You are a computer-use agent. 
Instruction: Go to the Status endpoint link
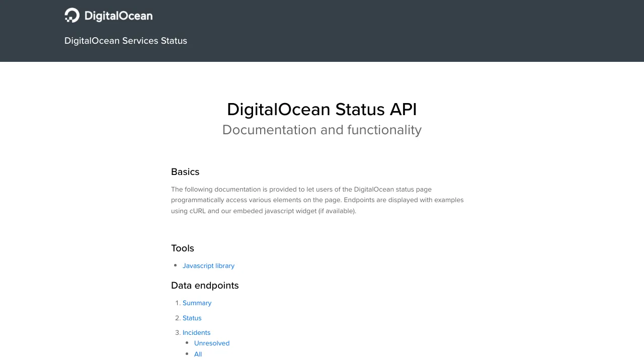click(192, 318)
